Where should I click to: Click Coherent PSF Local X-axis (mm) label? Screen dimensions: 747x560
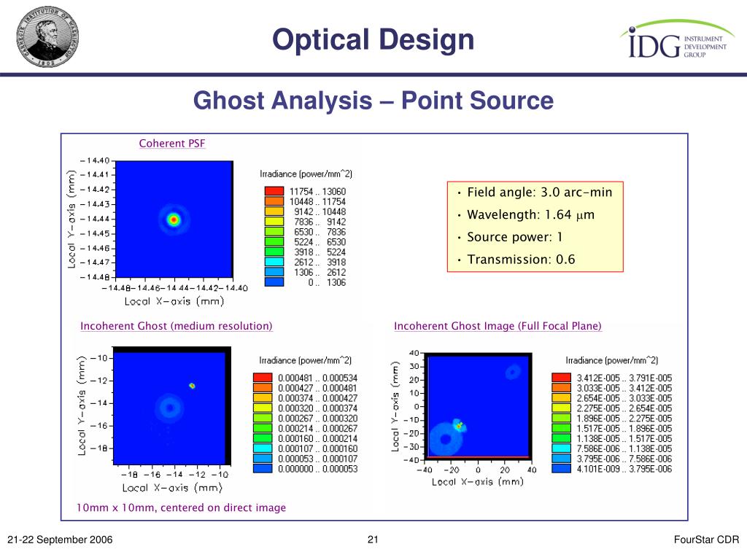tap(174, 301)
